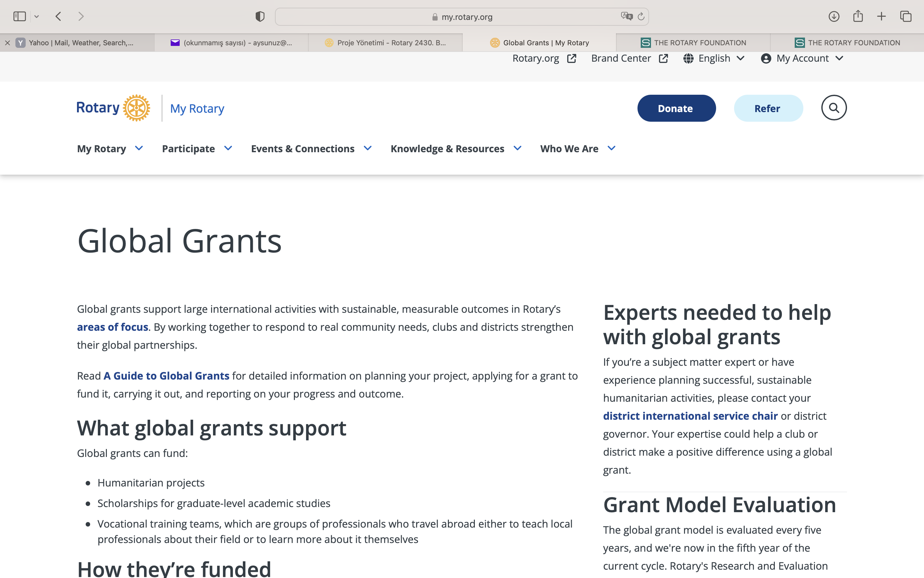Screen dimensions: 924x578
Task: Reload the current page
Action: [641, 16]
